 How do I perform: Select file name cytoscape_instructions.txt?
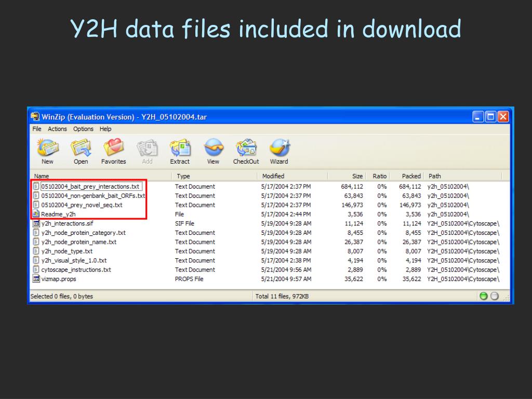(76, 270)
